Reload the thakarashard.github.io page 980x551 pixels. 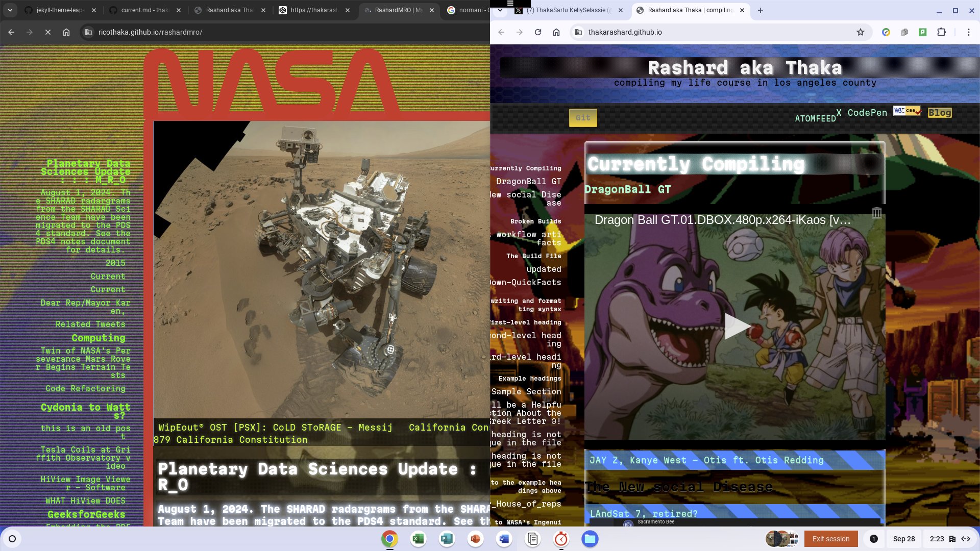[537, 32]
